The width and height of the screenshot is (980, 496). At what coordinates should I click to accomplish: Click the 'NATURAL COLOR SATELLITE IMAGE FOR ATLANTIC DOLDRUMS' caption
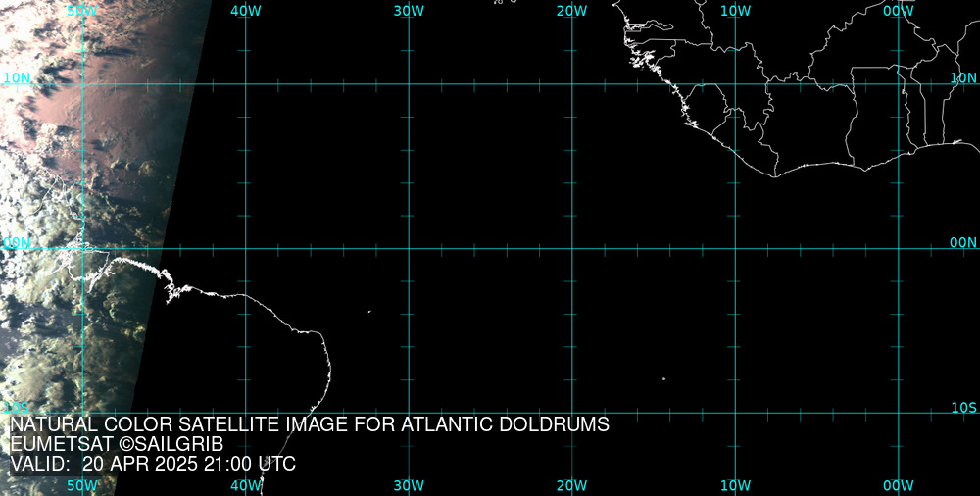[310, 424]
